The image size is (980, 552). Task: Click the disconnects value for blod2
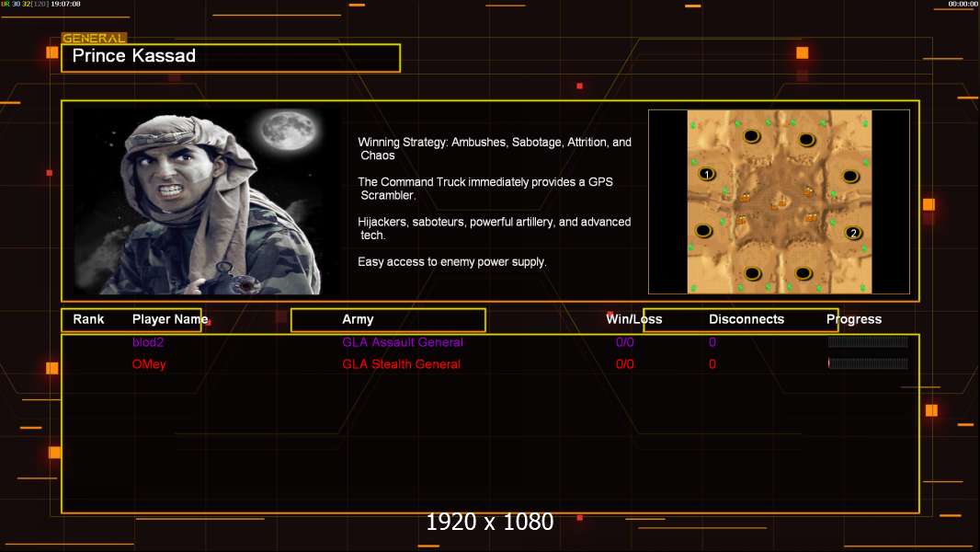(x=712, y=342)
